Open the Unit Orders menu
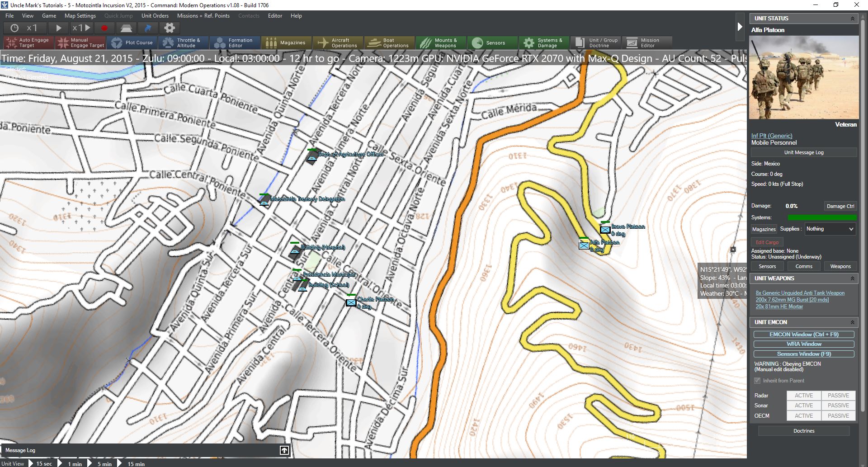 (x=155, y=16)
